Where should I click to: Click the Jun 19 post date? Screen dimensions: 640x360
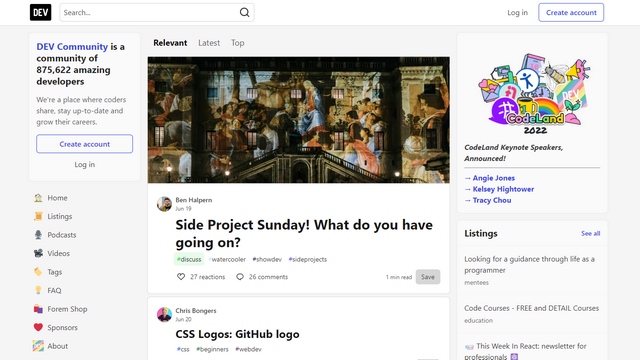(x=183, y=209)
